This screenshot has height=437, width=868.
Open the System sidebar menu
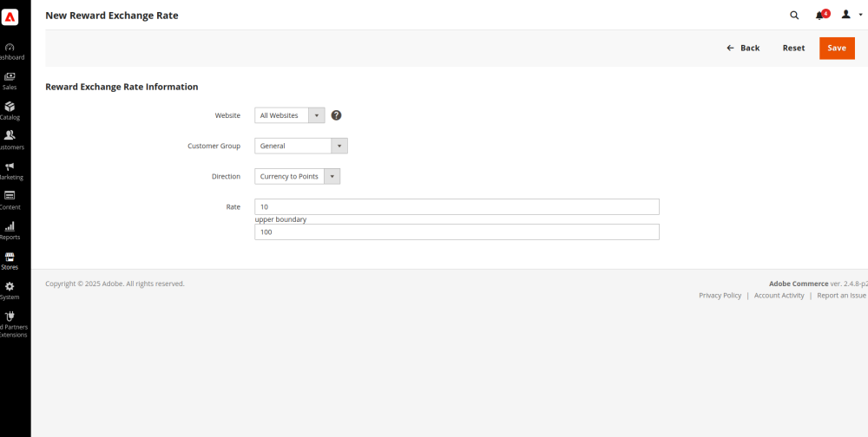[x=10, y=290]
